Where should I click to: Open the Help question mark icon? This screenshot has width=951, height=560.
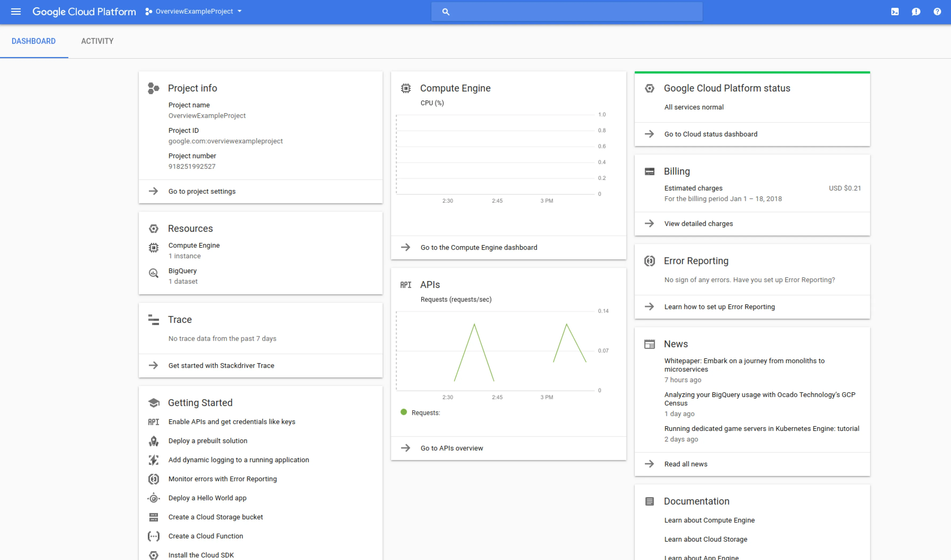[937, 12]
